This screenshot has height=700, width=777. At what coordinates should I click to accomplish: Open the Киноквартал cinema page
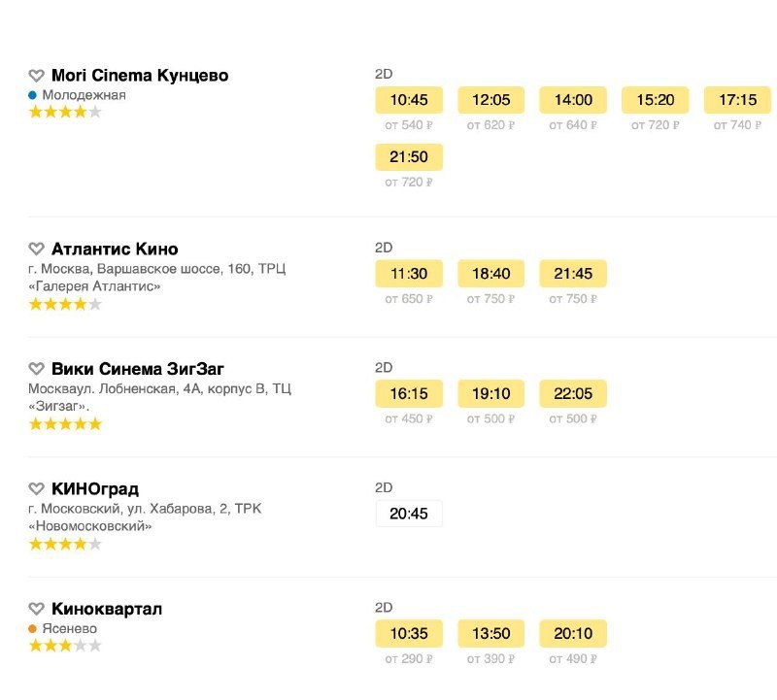coord(107,609)
